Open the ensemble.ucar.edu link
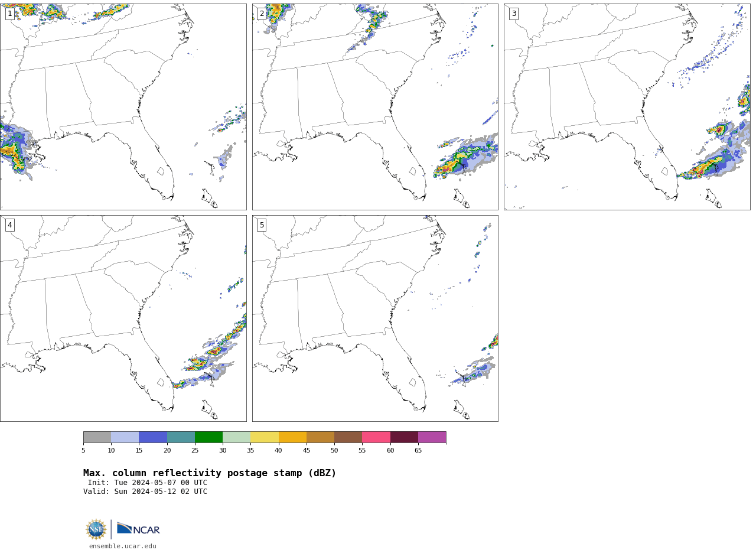 [x=123, y=547]
